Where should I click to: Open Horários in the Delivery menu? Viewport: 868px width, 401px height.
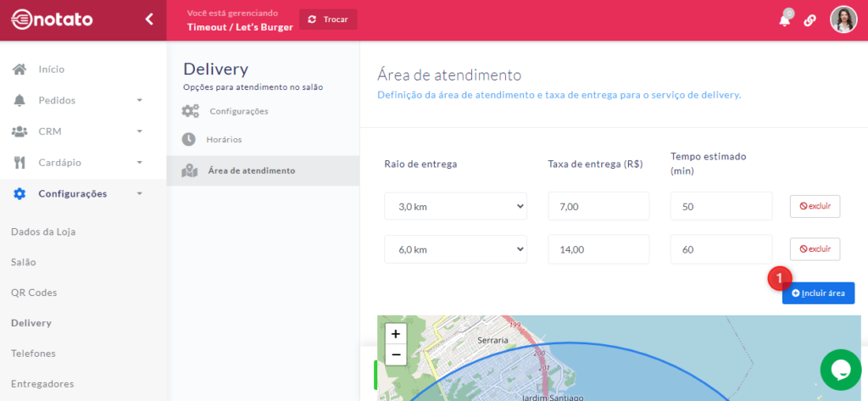223,139
